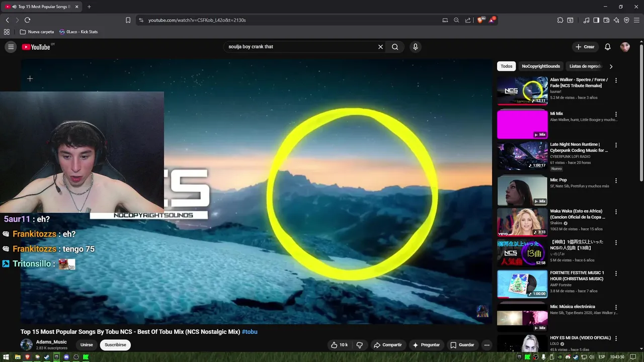Open the apps grid in bookmarks bar
The width and height of the screenshot is (644, 362).
pos(7,32)
